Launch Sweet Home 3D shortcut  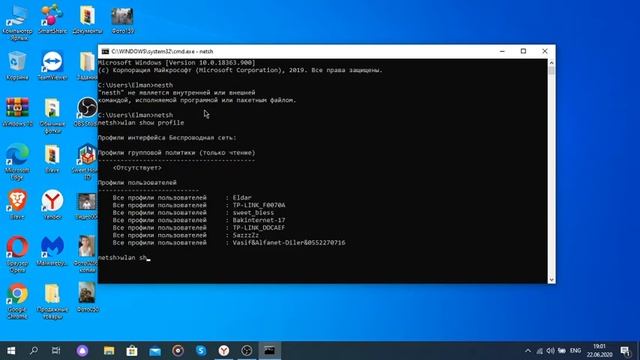[x=86, y=162]
